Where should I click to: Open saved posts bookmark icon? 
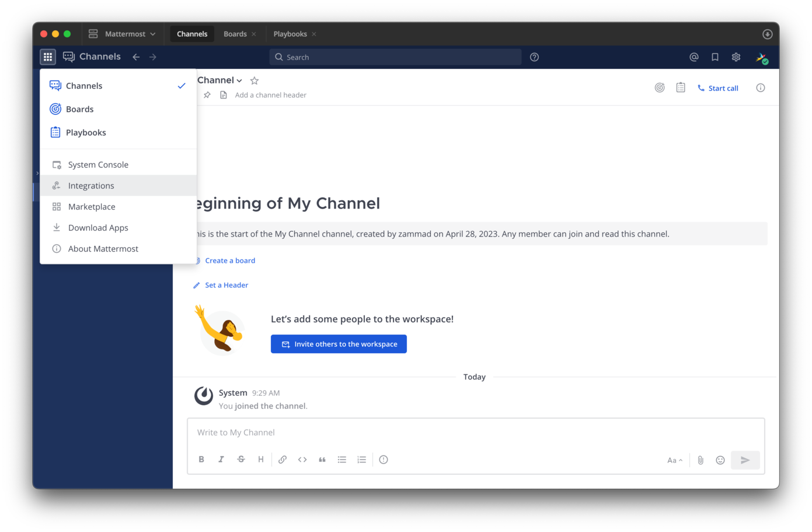tap(715, 57)
